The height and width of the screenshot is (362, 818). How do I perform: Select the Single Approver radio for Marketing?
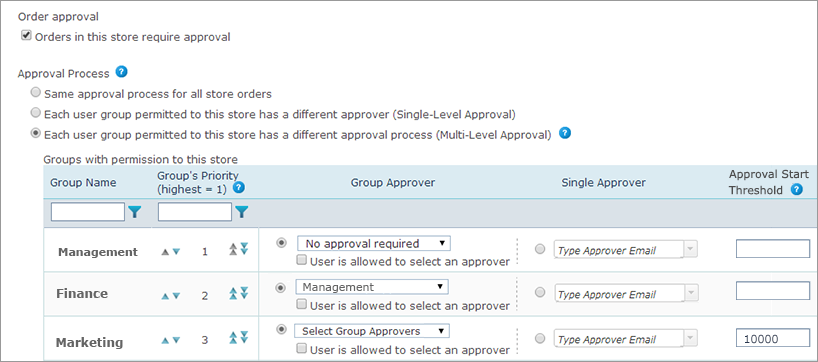click(x=540, y=338)
